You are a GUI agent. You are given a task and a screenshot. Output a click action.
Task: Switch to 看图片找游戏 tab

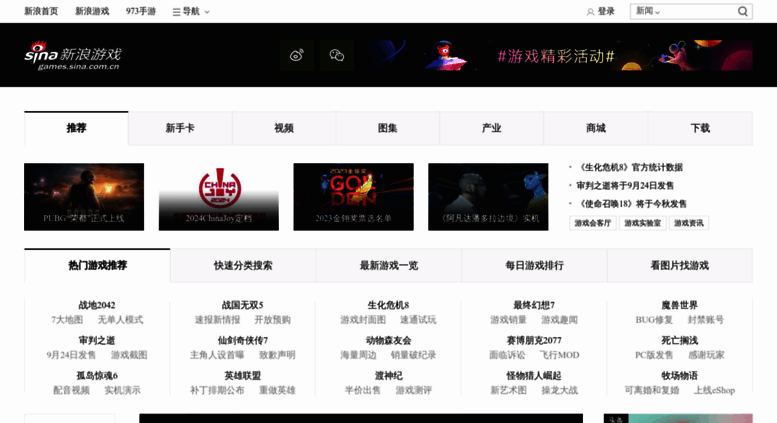[x=680, y=265]
